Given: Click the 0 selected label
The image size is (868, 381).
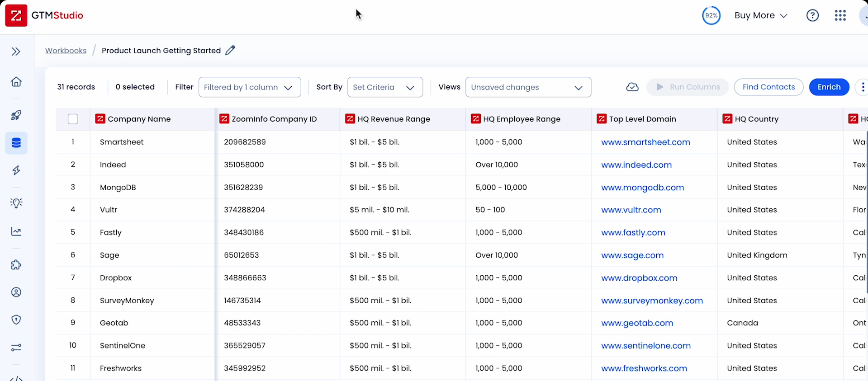Looking at the screenshot, I should [x=135, y=87].
